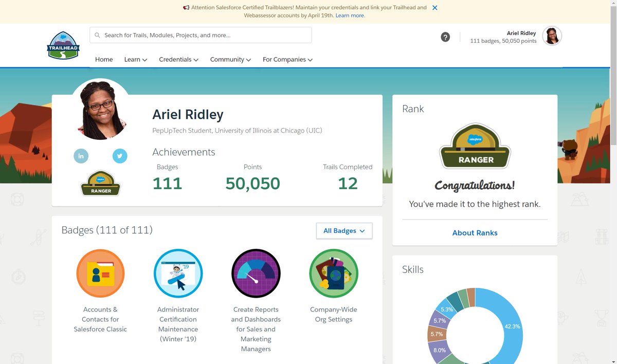617x364 pixels.
Task: Open the help question mark icon
Action: point(445,37)
